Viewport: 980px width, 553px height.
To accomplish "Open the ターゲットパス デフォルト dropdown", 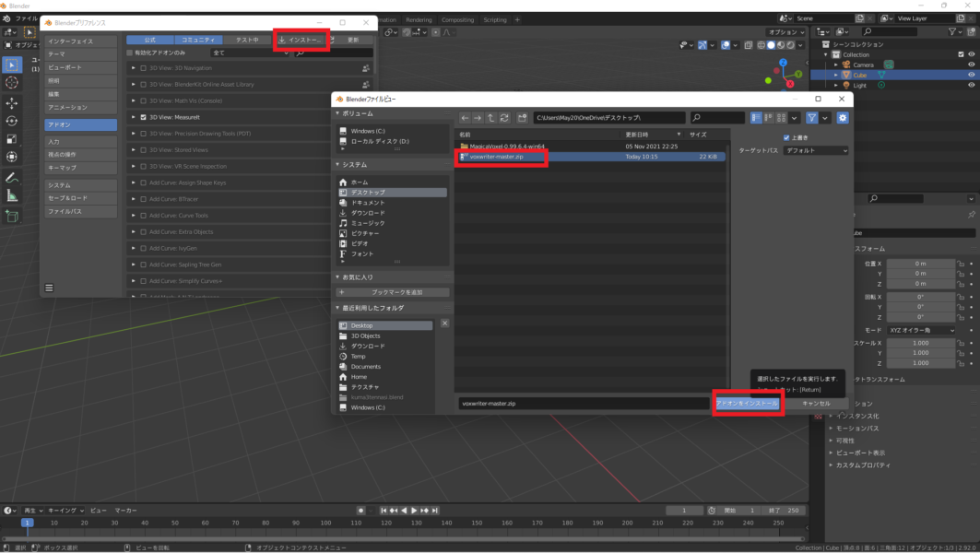I will (x=816, y=150).
